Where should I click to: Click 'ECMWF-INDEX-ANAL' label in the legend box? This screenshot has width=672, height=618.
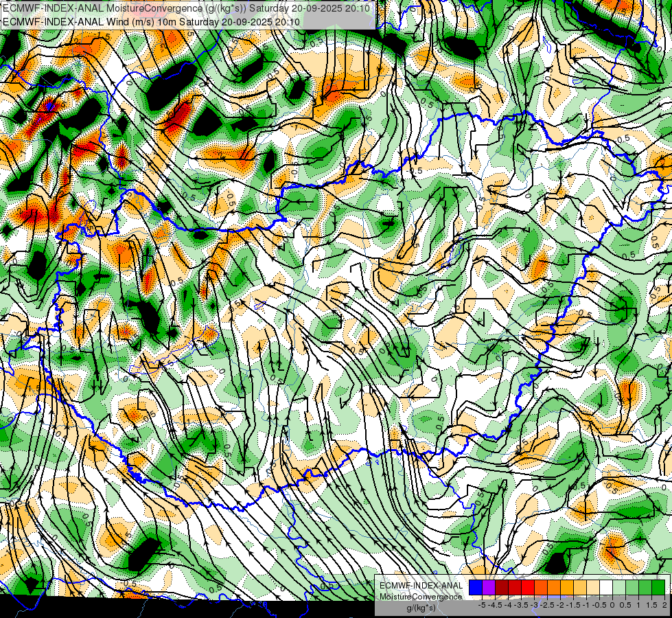click(x=421, y=586)
